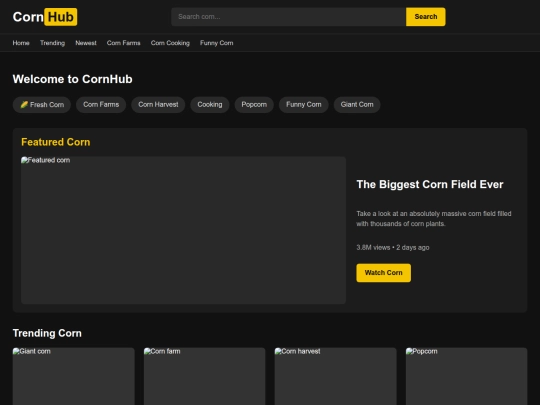The width and height of the screenshot is (540, 405).
Task: Select Corn Farms in the navigation bar
Action: click(x=124, y=43)
